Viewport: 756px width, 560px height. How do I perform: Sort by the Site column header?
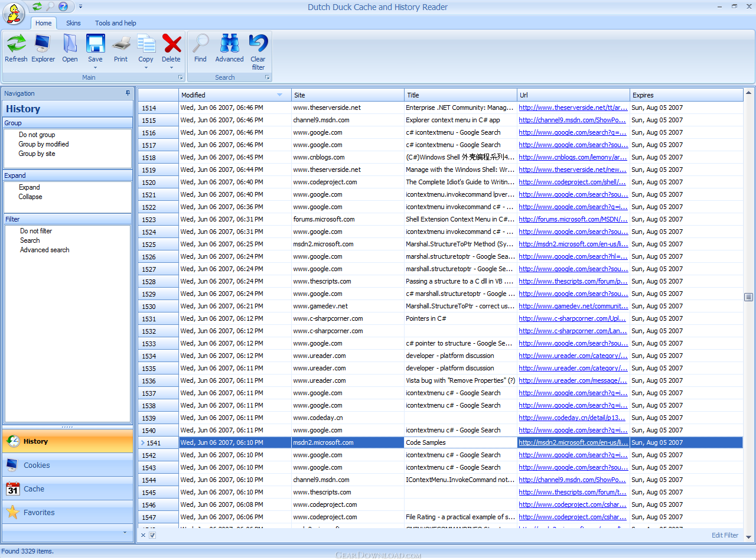point(348,95)
